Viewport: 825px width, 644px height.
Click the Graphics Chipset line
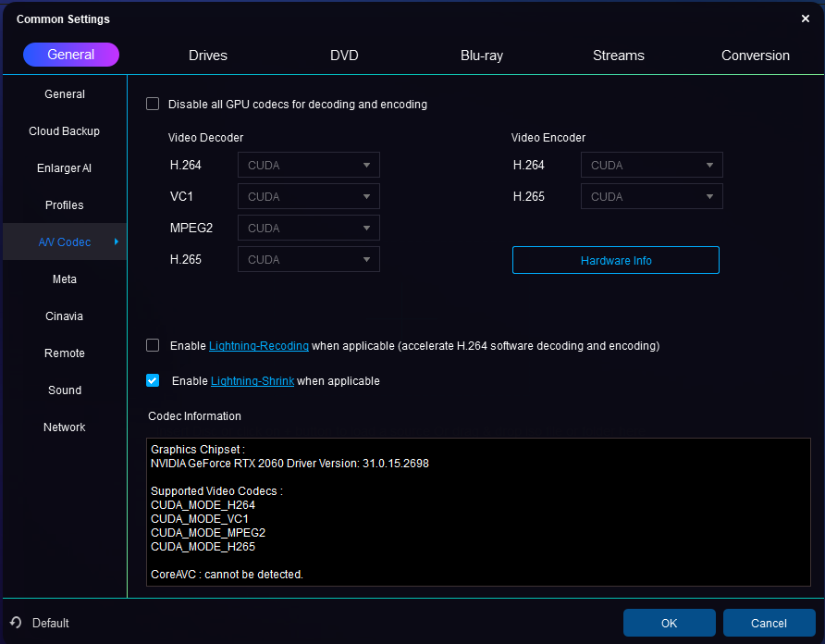(198, 449)
